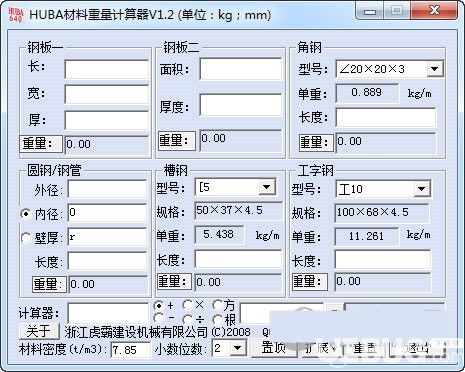Screen dimensions: 465x372
Task: Minimize the HUBA calculator window
Action: point(370,11)
